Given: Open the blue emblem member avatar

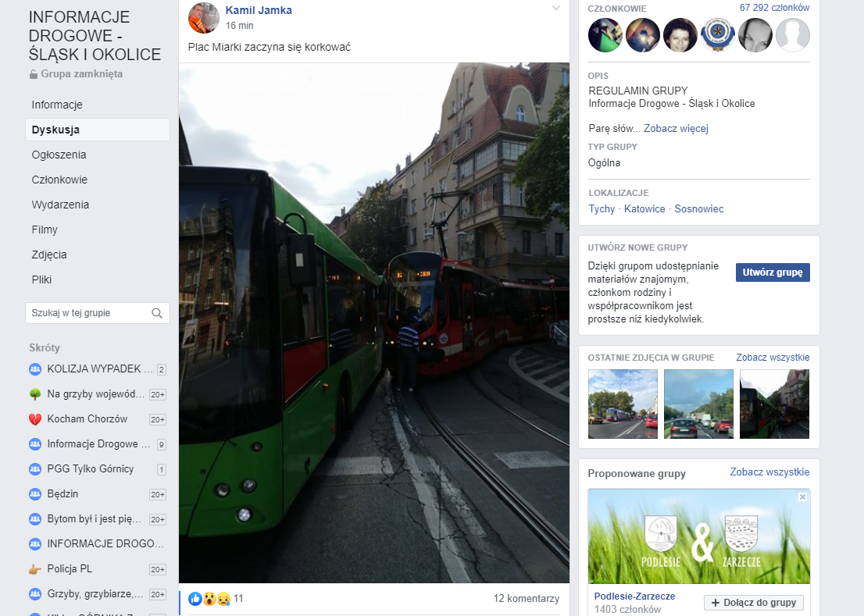Looking at the screenshot, I should [x=717, y=35].
